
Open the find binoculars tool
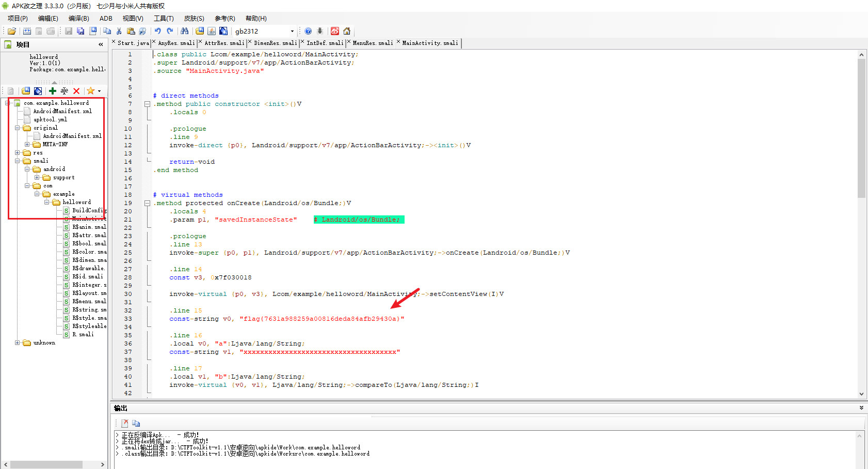click(184, 31)
